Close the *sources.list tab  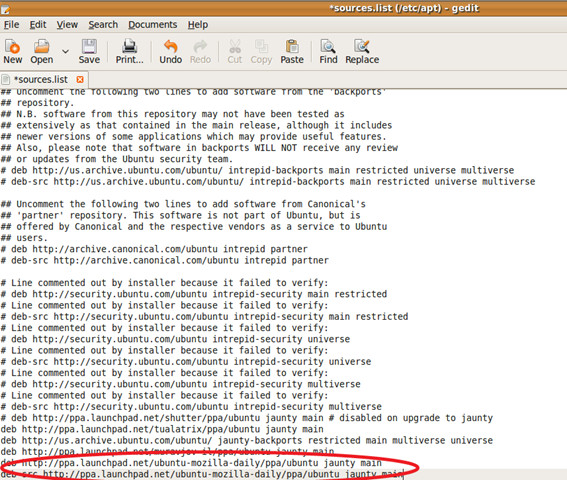click(80, 79)
